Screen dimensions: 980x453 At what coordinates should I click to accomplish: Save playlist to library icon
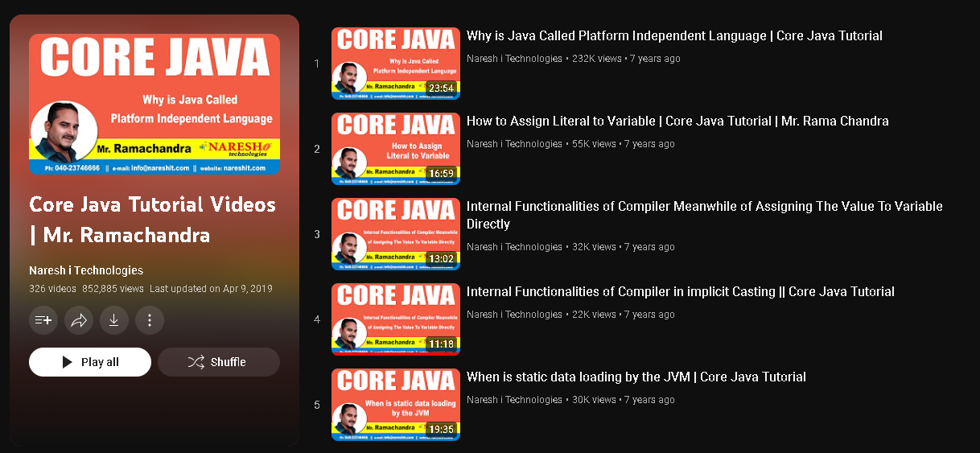[43, 320]
